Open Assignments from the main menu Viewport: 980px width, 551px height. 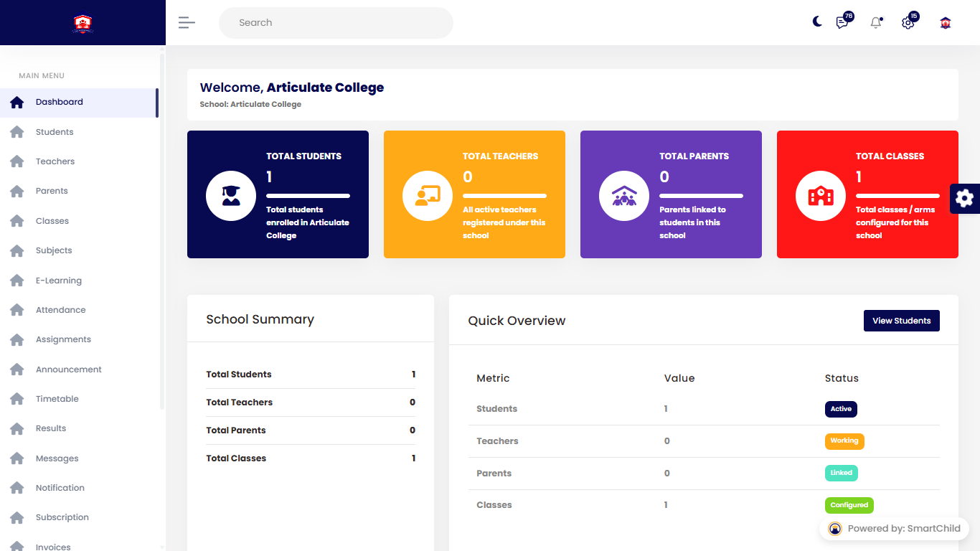click(79, 339)
